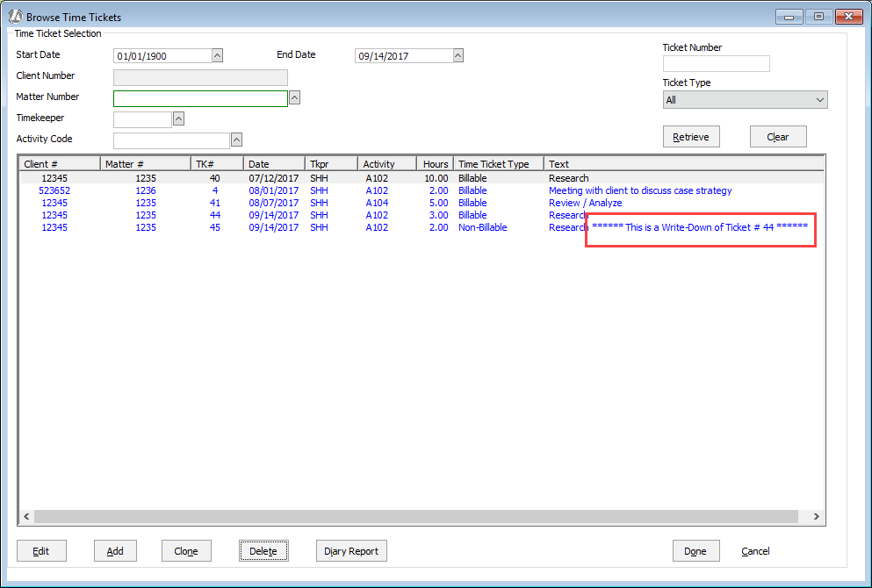Viewport: 872px width, 588px height.
Task: Select matter 1236 cell
Action: pos(146,190)
